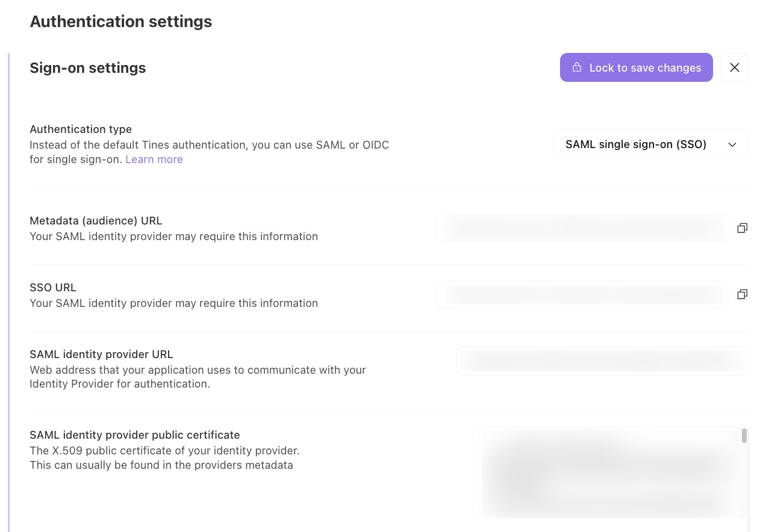The image size is (760, 532).
Task: Select the SSO URL read-only field
Action: [x=582, y=294]
